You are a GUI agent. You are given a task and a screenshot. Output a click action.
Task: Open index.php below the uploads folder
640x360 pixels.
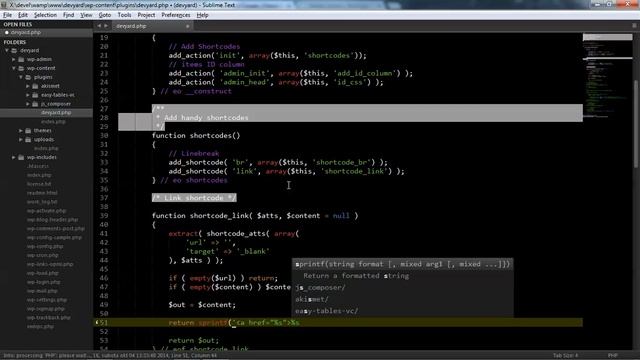pyautogui.click(x=46, y=149)
